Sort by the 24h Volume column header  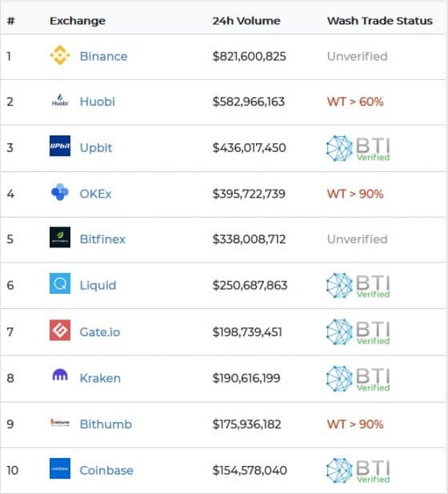[x=246, y=21]
